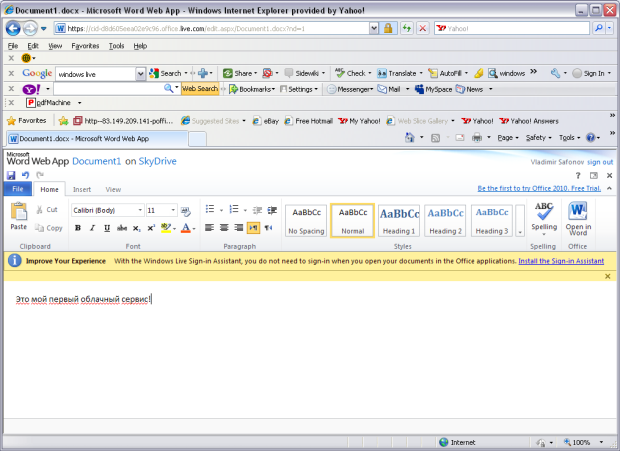Click the Google toolbar Search button
Image resolution: width=620 pixels, height=451 pixels.
tap(166, 73)
